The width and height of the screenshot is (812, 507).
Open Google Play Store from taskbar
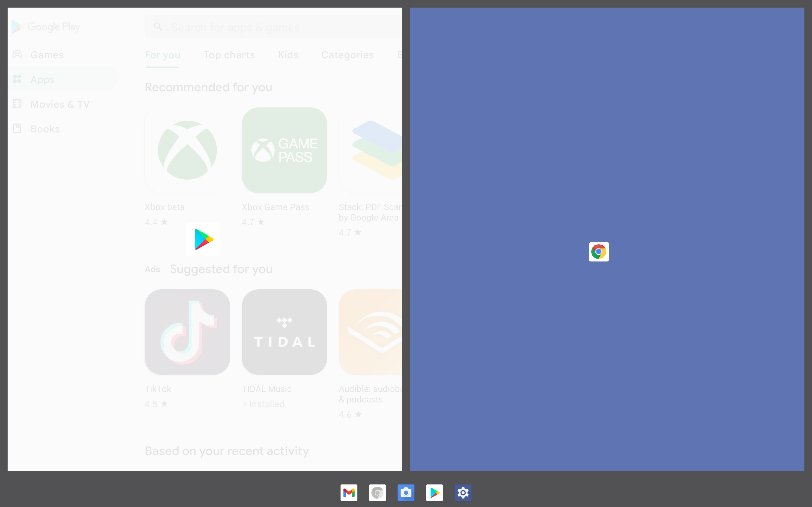[x=434, y=492]
